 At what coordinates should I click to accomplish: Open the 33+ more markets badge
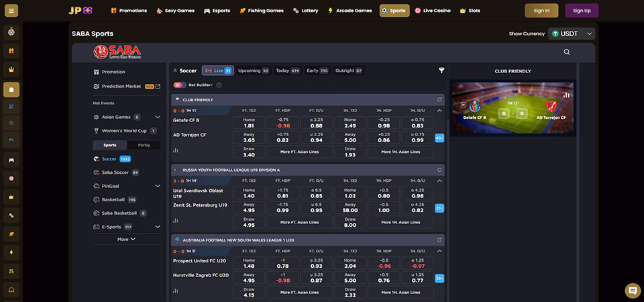pos(439,278)
